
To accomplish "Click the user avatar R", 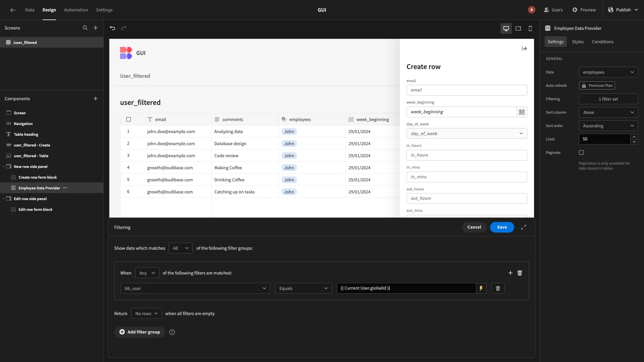I will coord(531,10).
